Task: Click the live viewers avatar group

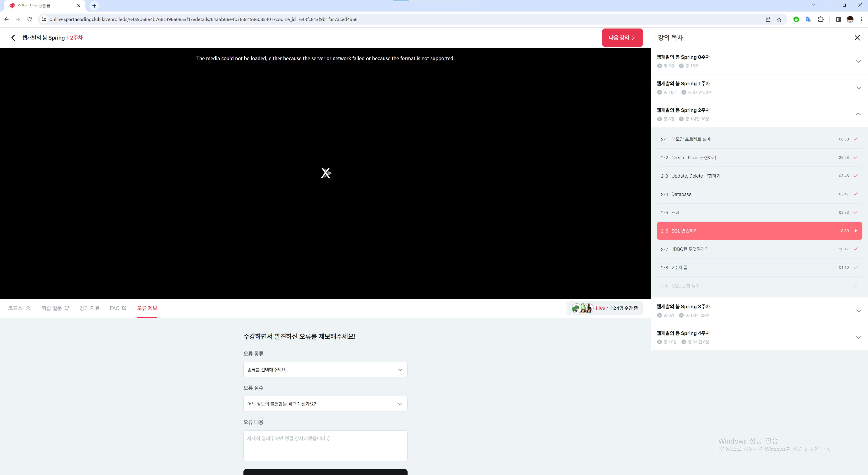Action: pos(582,308)
